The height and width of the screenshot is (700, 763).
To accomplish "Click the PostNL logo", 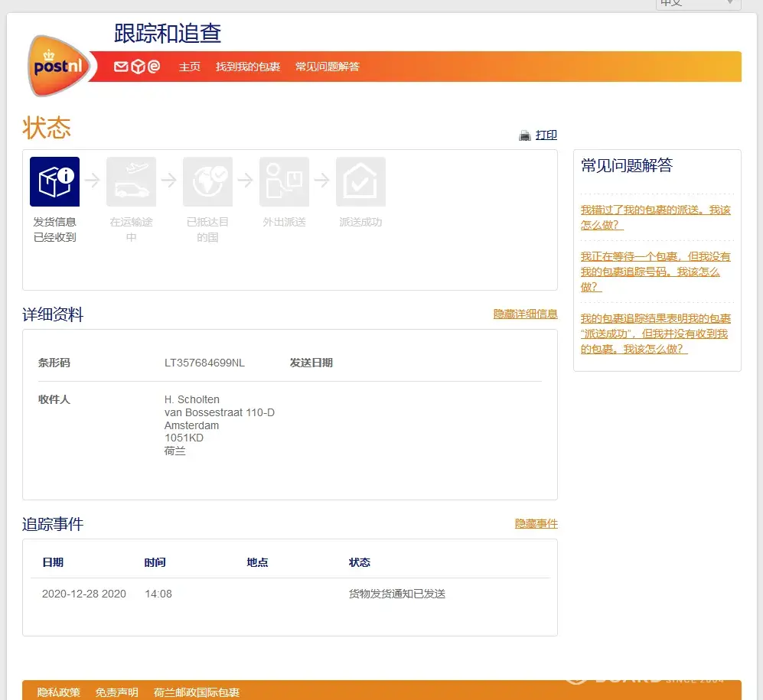I will [x=57, y=65].
